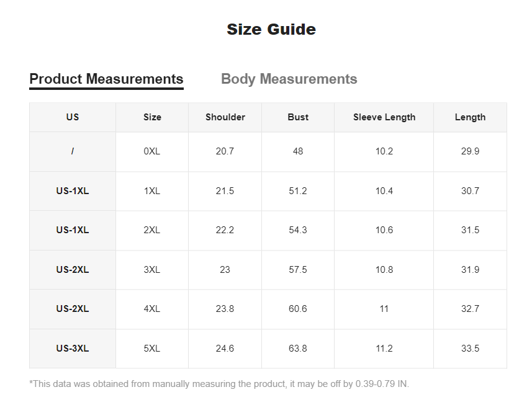
Task: Click the Shoulder column header
Action: coord(225,117)
